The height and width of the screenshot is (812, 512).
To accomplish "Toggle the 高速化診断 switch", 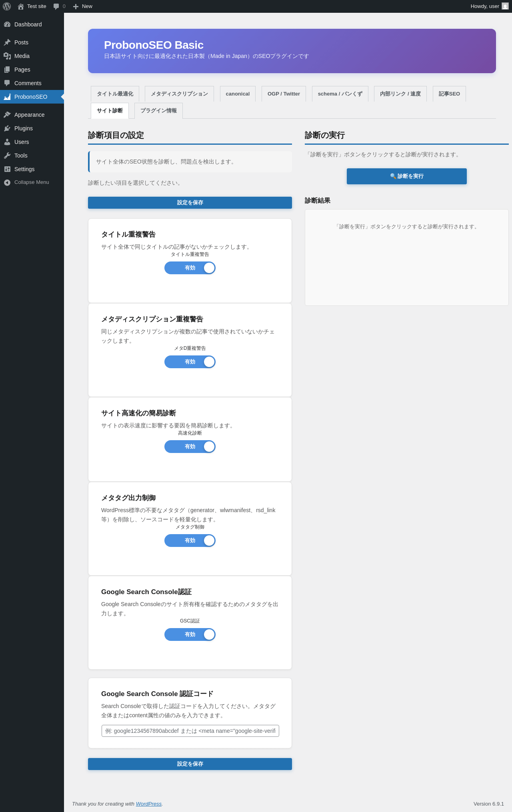I will [190, 447].
